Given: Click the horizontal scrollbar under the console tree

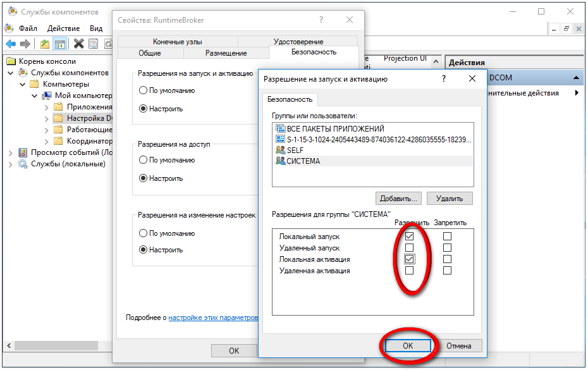Looking at the screenshot, I should coord(57,346).
